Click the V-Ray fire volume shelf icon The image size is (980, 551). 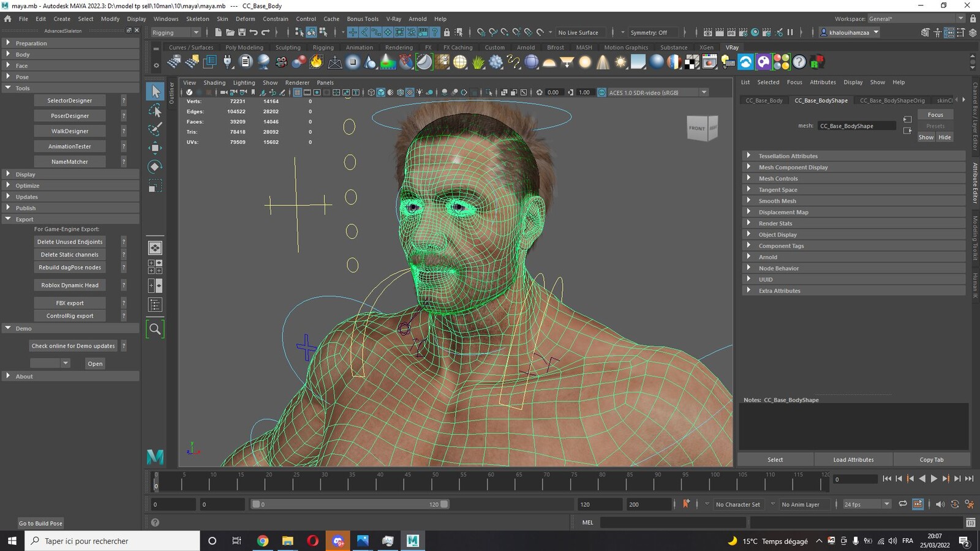[x=316, y=62]
